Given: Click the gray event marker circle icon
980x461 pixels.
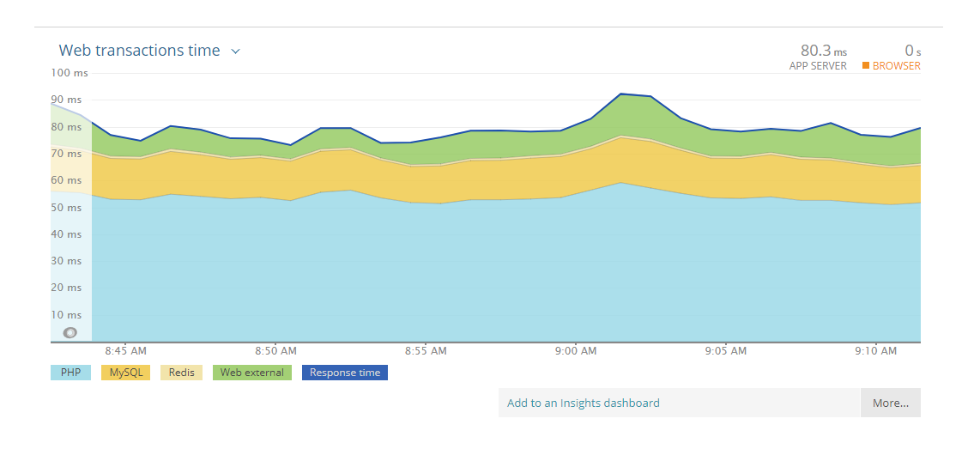Looking at the screenshot, I should pos(70,333).
